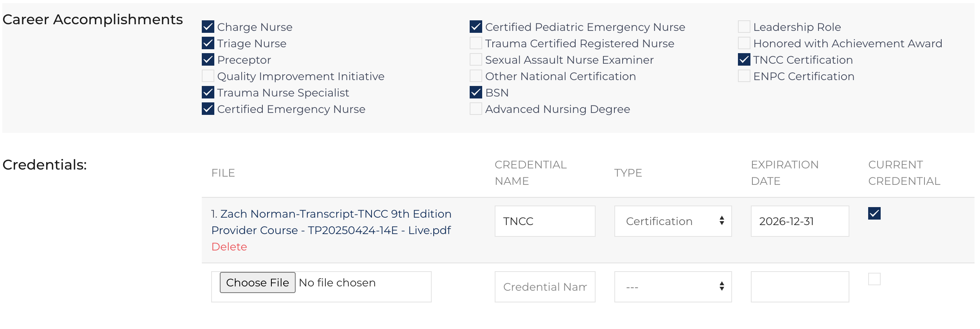This screenshot has width=980, height=329.
Task: Uncheck the Charge Nurse checkbox
Action: click(x=208, y=27)
